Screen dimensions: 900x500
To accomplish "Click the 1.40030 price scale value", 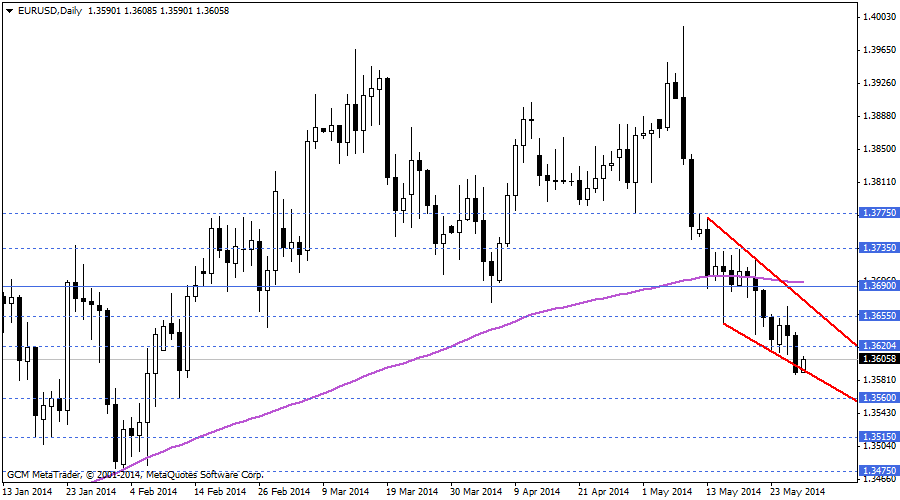I will pyautogui.click(x=879, y=17).
